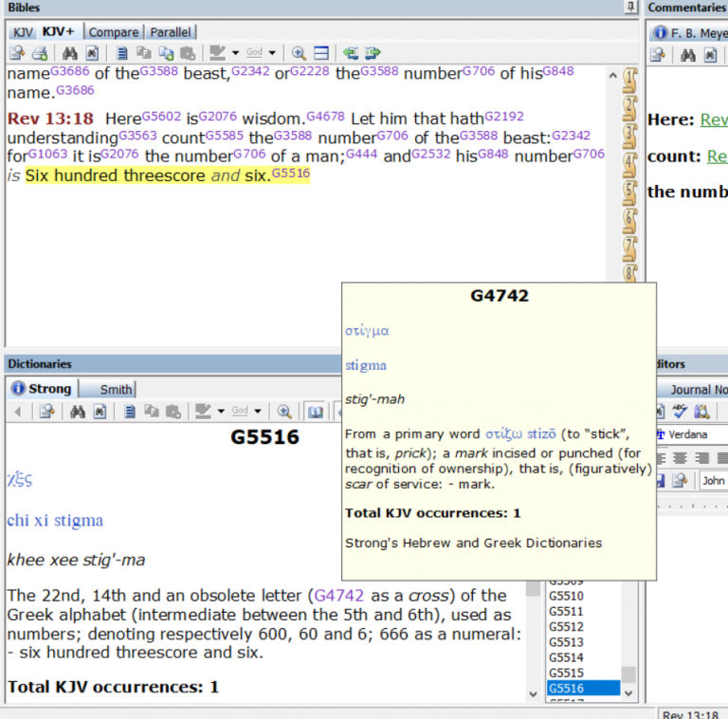
Task: Select G5513 in the dictionary topic list
Action: tap(566, 642)
